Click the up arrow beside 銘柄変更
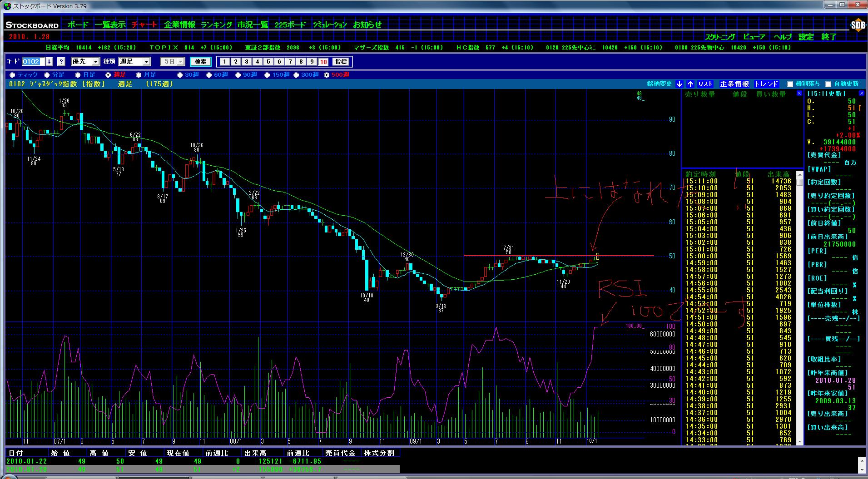 tap(690, 84)
